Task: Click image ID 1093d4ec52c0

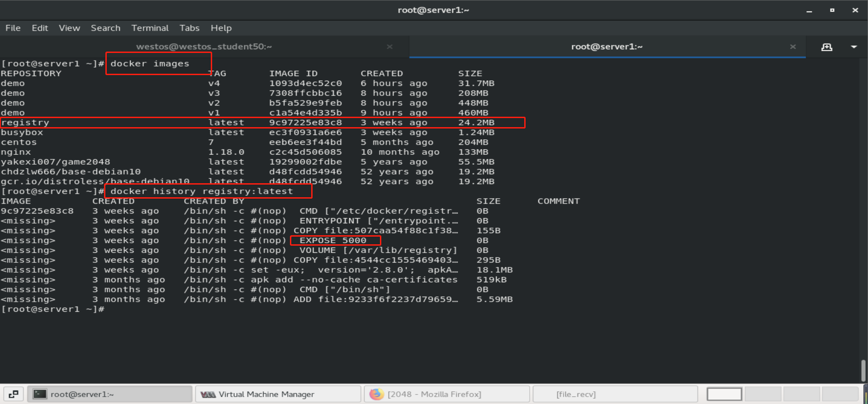Action: (x=305, y=83)
